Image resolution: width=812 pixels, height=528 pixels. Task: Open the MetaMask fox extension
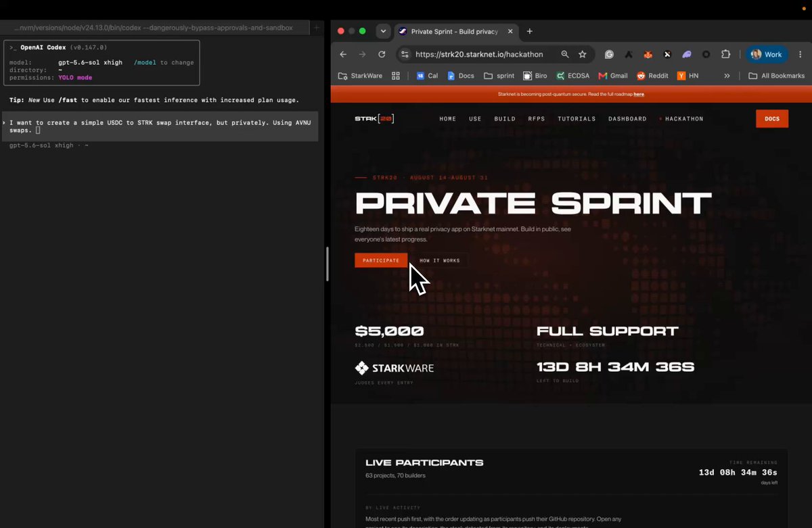coord(648,54)
